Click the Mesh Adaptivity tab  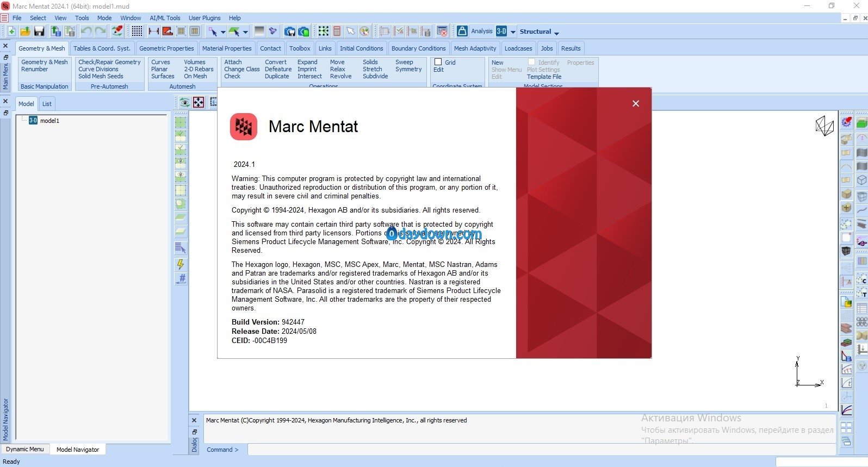(475, 48)
